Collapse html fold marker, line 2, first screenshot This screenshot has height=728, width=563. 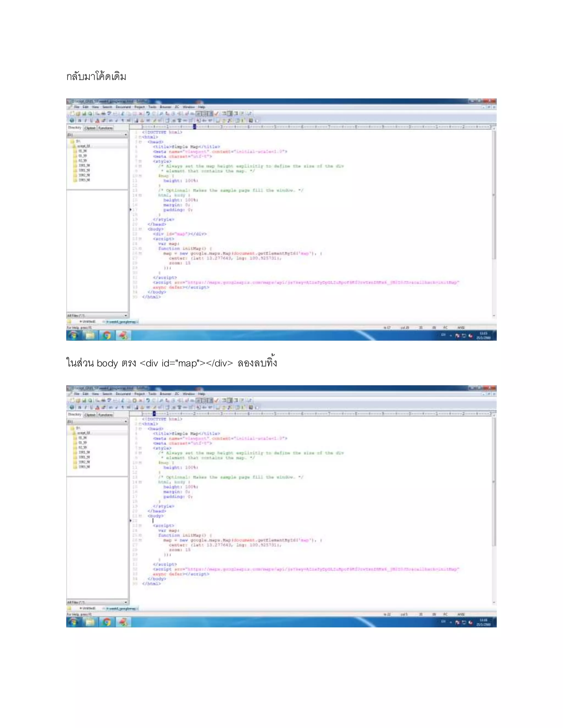pyautogui.click(x=140, y=137)
